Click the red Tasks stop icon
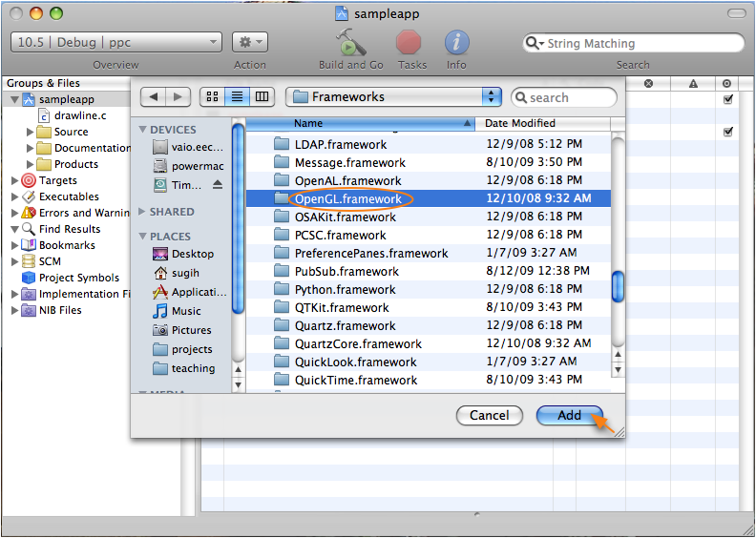Image resolution: width=756 pixels, height=538 pixels. pos(409,43)
